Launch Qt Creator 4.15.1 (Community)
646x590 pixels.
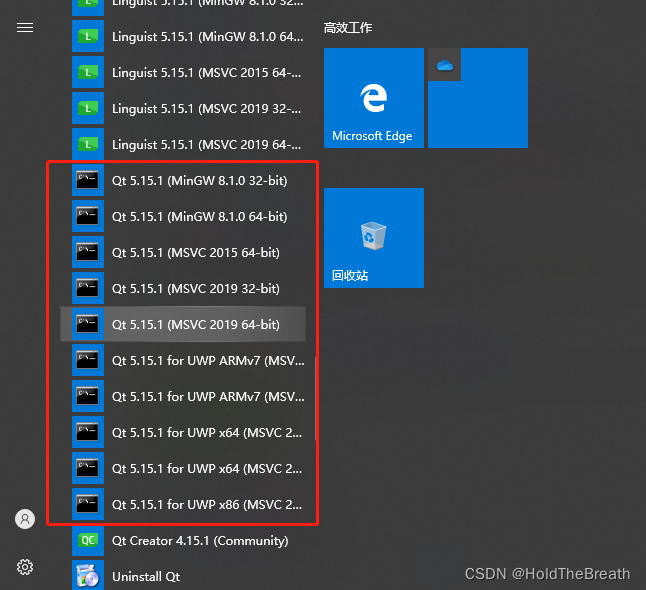tap(183, 540)
